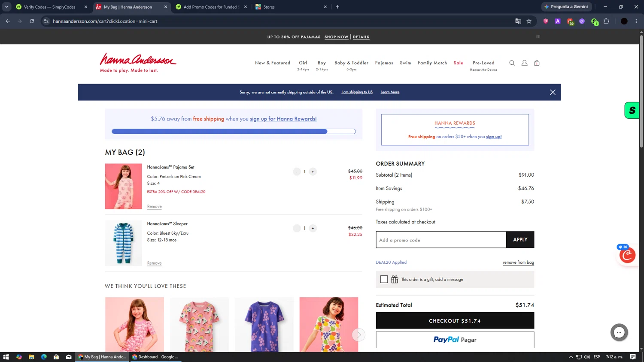Switch to the Stores tab
The width and height of the screenshot is (644, 362).
pos(292,7)
